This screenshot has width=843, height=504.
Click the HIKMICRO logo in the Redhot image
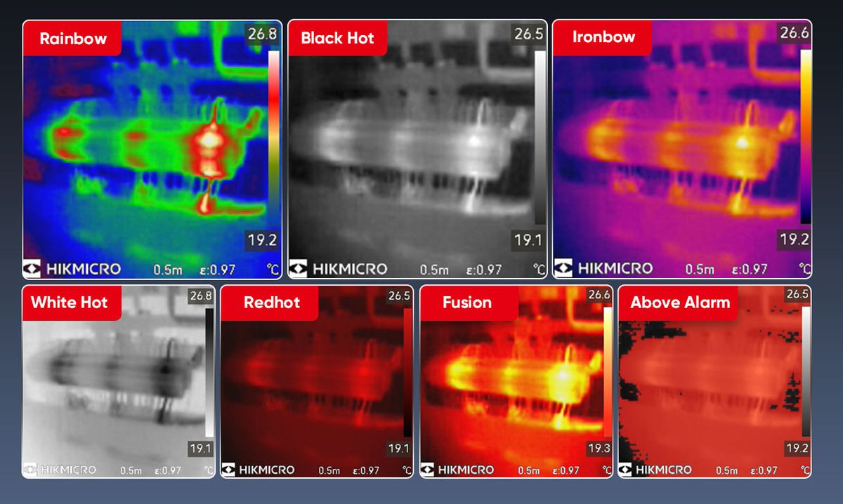[258, 470]
